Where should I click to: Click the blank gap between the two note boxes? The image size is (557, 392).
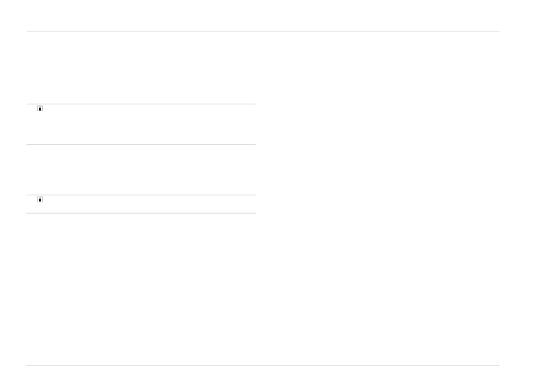pyautogui.click(x=140, y=170)
